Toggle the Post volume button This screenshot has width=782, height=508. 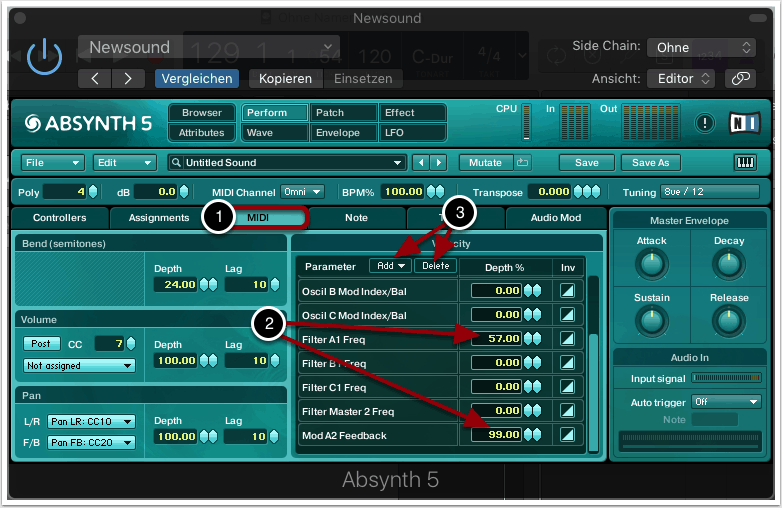(40, 344)
